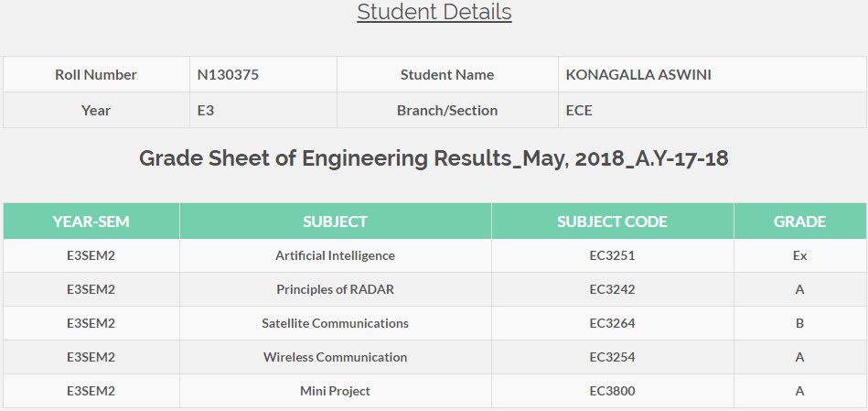Click the Student Details heading
The image size is (868, 411).
coord(434,12)
